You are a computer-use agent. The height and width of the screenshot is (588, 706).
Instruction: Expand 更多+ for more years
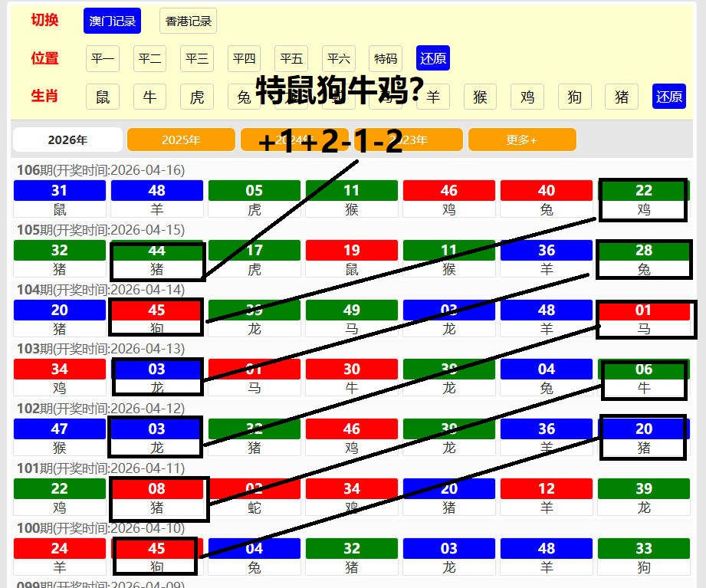coord(521,140)
